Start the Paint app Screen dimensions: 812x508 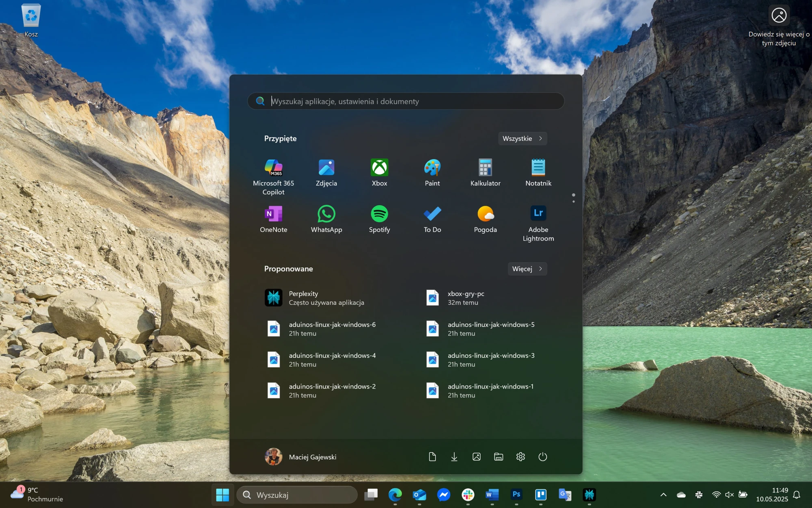point(432,173)
